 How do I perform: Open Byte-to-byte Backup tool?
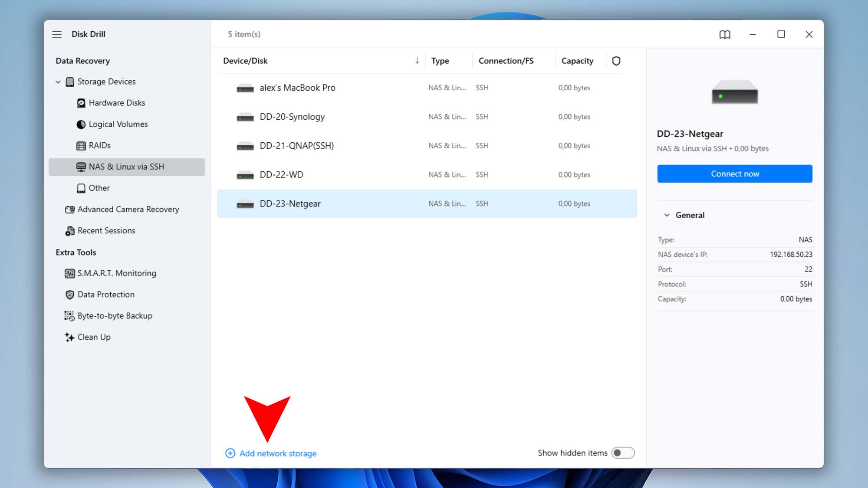point(115,315)
